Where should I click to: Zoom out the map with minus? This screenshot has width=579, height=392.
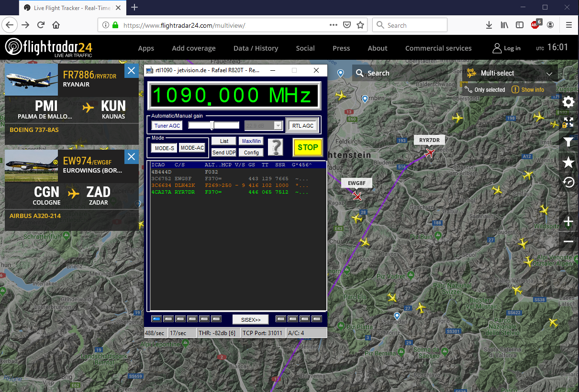568,242
